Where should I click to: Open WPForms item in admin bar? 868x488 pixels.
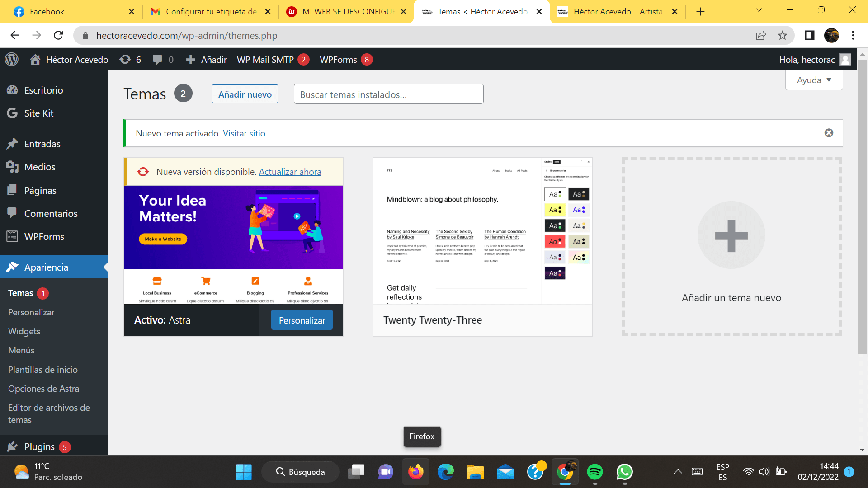pyautogui.click(x=346, y=60)
